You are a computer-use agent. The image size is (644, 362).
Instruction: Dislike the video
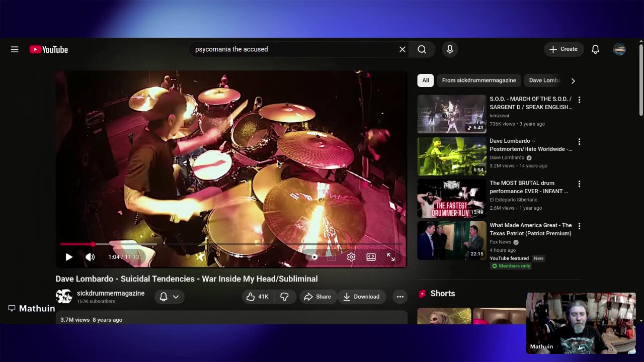pyautogui.click(x=284, y=297)
